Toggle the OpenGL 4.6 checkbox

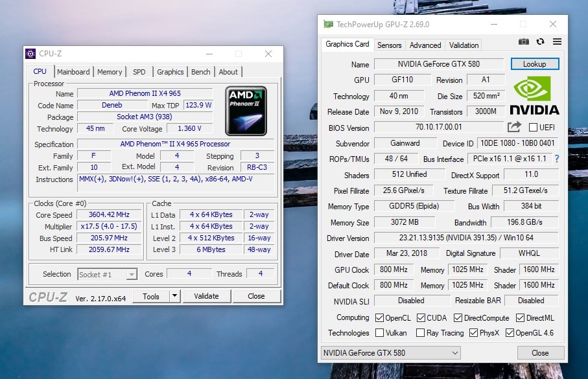(x=510, y=333)
